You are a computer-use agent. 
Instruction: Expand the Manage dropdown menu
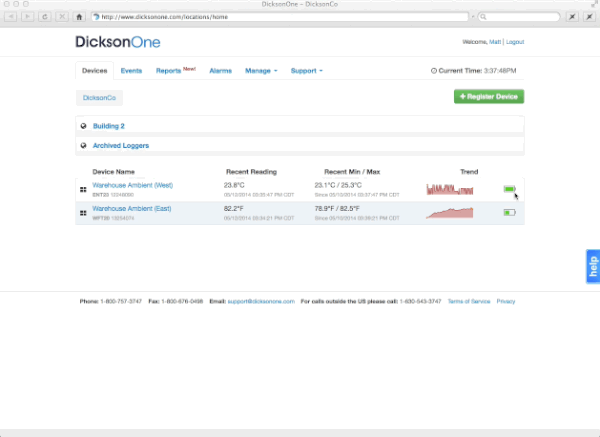261,71
